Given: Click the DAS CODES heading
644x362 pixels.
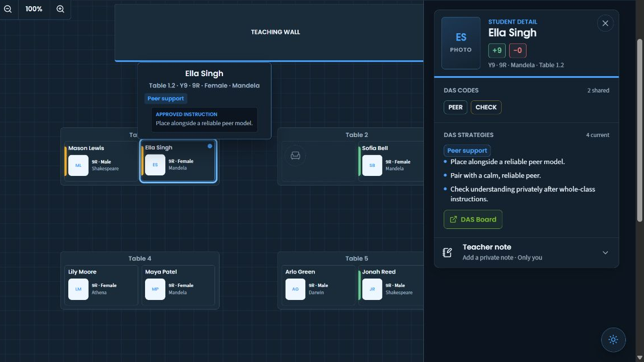Looking at the screenshot, I should [461, 90].
